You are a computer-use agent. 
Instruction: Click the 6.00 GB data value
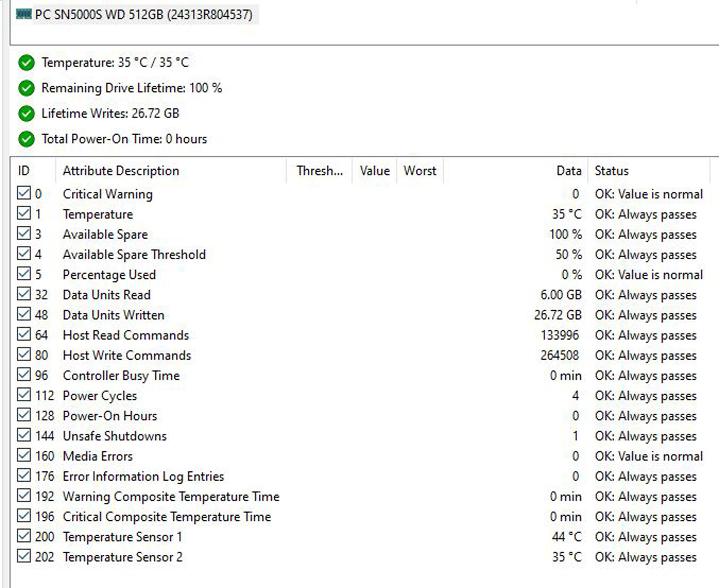click(561, 295)
